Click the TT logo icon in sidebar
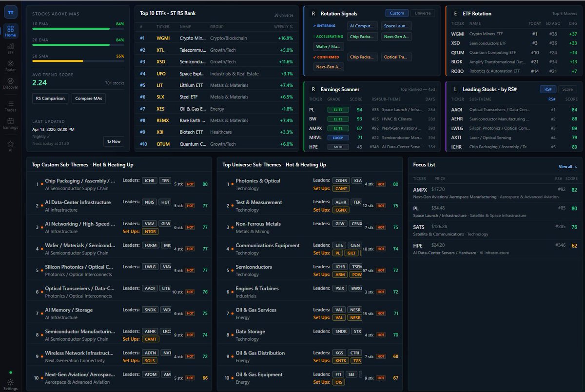The image size is (585, 392). click(x=10, y=13)
